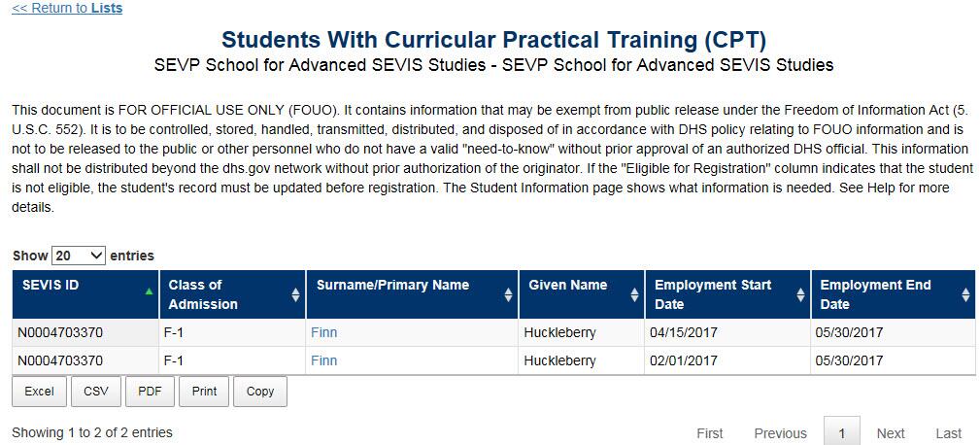Image resolution: width=980 pixels, height=445 pixels.
Task: Go to Next page of results
Action: pyautogui.click(x=891, y=433)
